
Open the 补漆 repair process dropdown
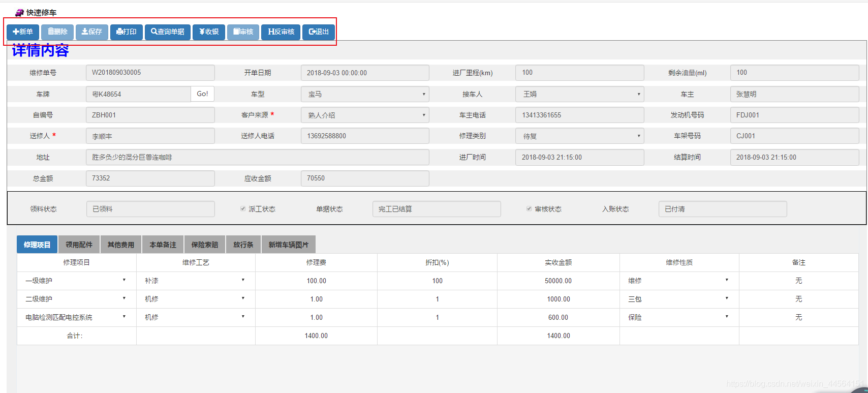[196, 281]
